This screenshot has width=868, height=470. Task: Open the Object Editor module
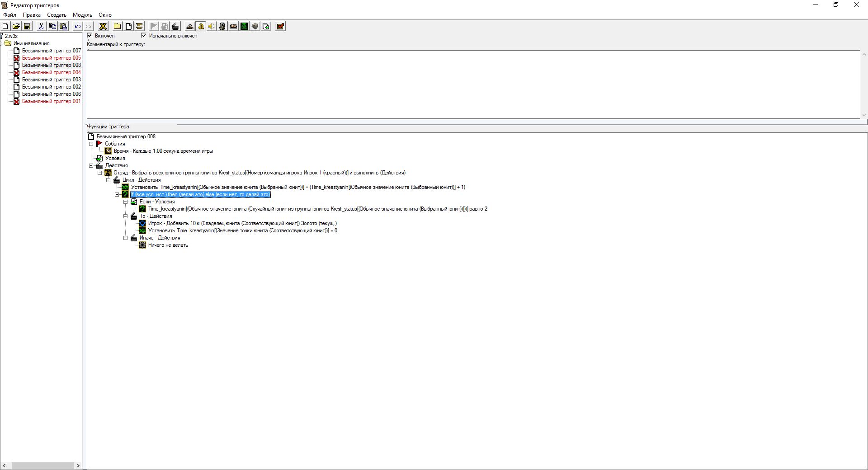coord(222,26)
